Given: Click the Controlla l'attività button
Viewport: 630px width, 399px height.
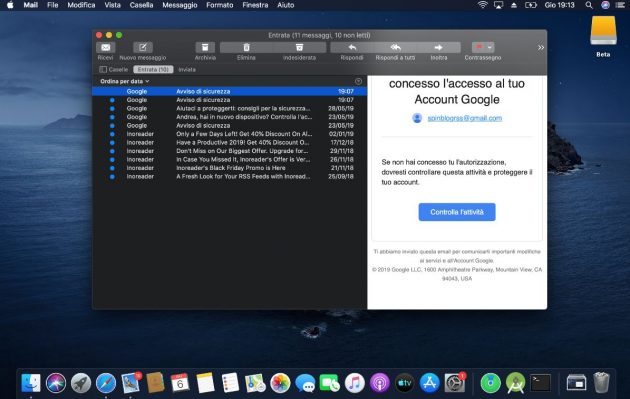Looking at the screenshot, I should click(x=457, y=212).
